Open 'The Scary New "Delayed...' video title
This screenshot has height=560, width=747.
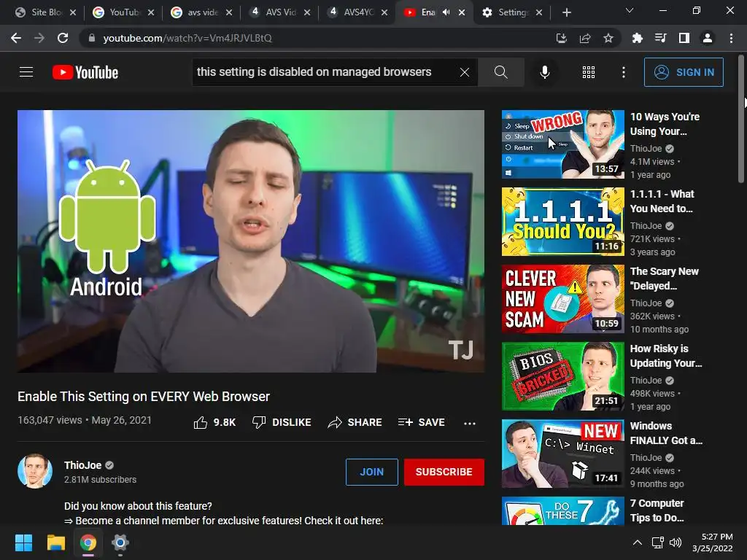[x=664, y=279]
